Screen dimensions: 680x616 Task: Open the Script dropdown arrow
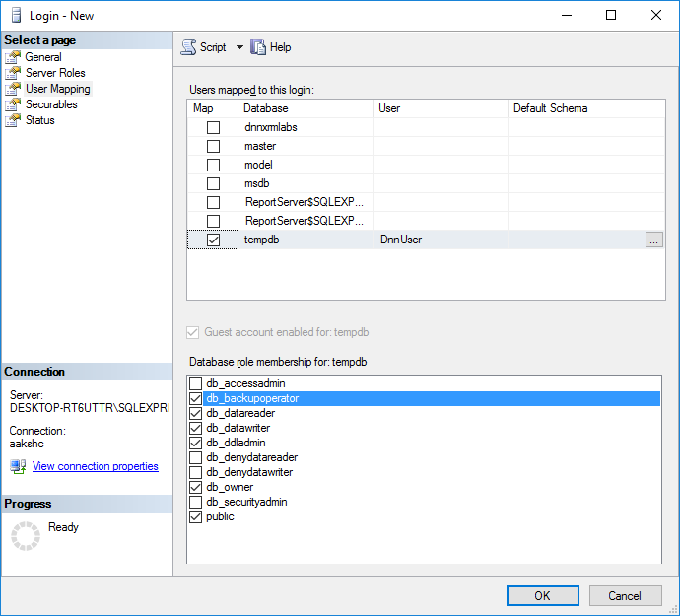pos(239,47)
